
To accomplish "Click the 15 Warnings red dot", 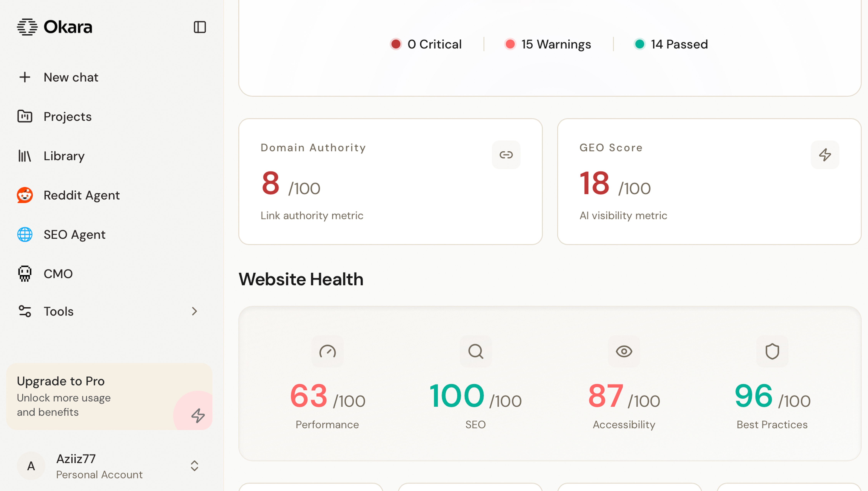I will click(x=510, y=44).
